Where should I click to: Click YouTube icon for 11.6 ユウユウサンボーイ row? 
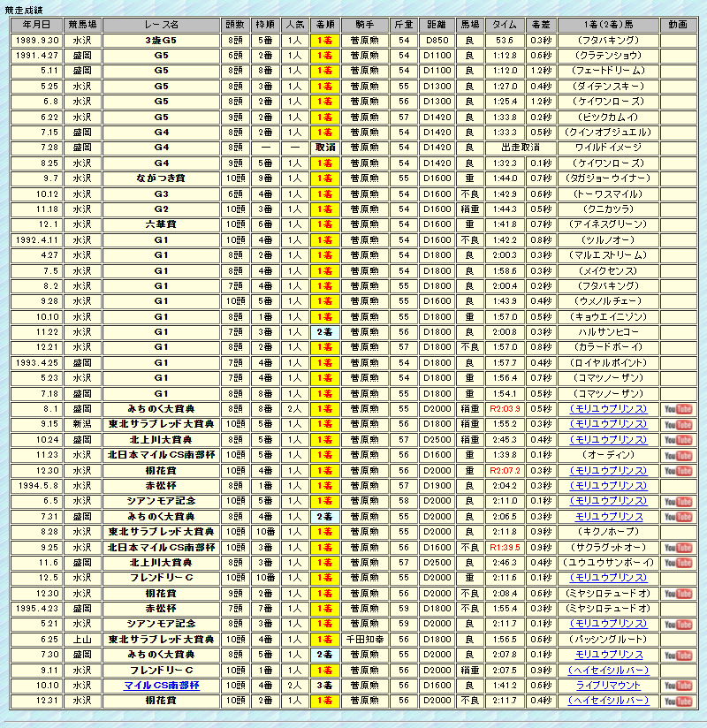coord(678,563)
